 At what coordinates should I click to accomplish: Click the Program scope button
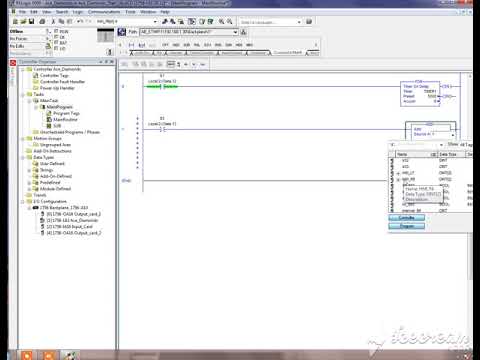406,226
